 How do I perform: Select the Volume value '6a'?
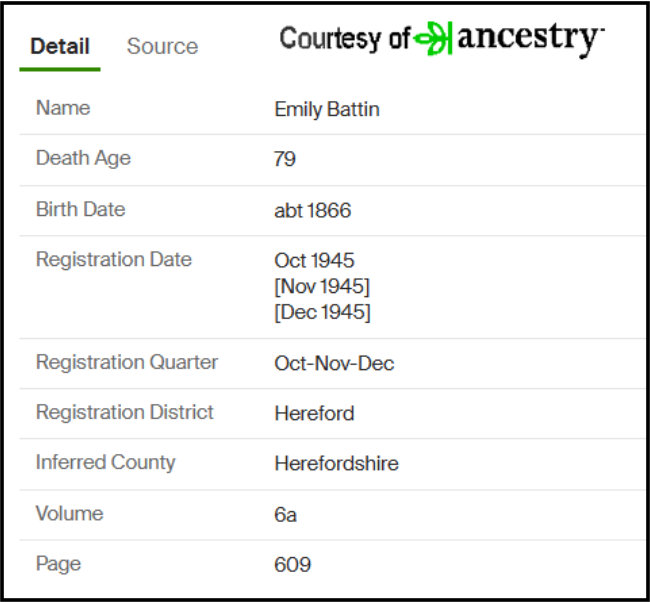(286, 514)
